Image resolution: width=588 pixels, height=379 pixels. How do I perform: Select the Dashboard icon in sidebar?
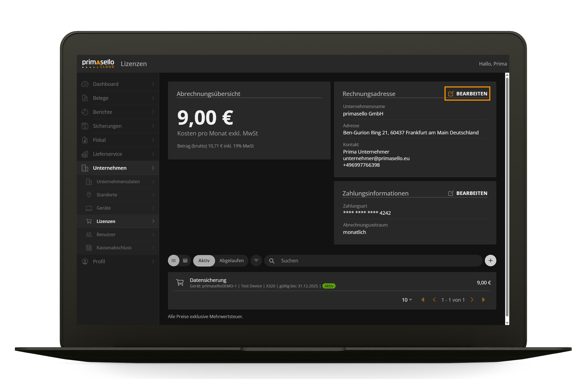coord(85,84)
